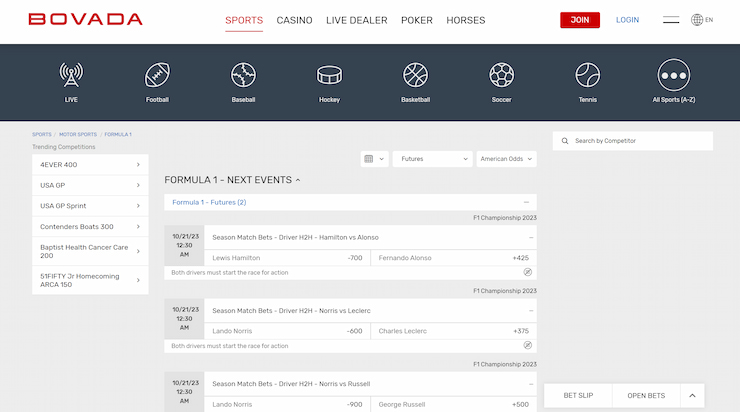The width and height of the screenshot is (740, 412).
Task: Bet on Lewis Hamilton at -700
Action: click(x=287, y=258)
